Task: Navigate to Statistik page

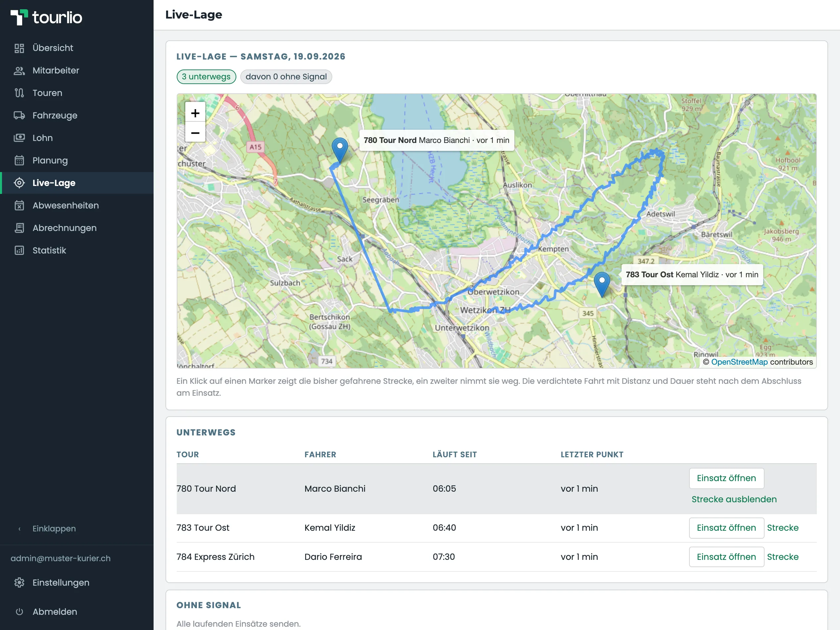Action: [77, 250]
